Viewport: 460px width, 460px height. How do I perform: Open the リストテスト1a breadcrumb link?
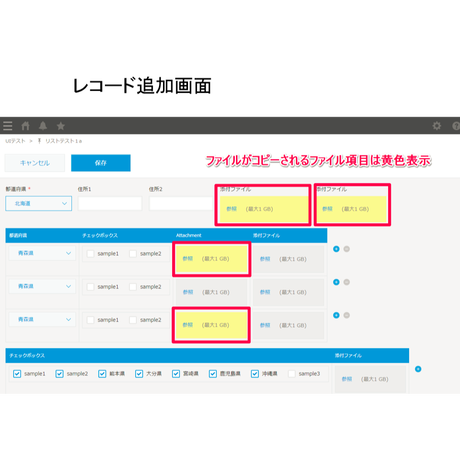click(64, 141)
